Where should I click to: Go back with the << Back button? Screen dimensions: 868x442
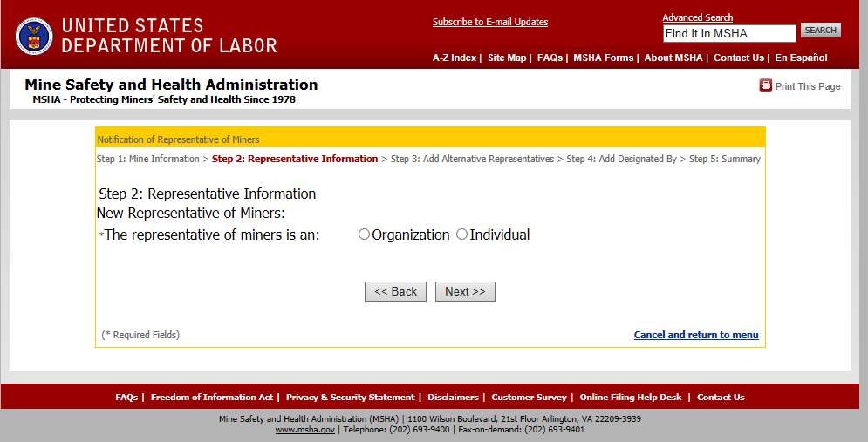pos(395,291)
